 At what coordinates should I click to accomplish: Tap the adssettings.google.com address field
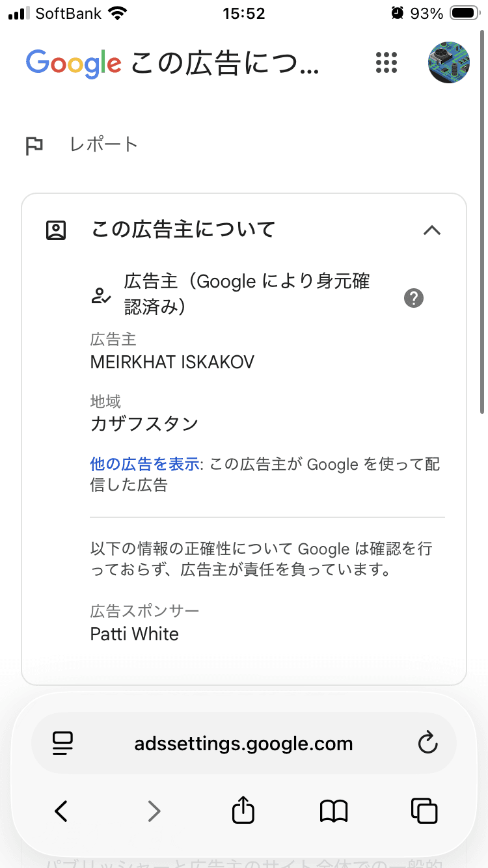tap(244, 744)
